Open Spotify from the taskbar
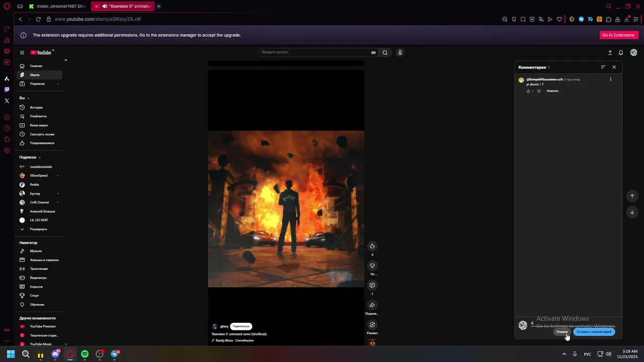 85,354
